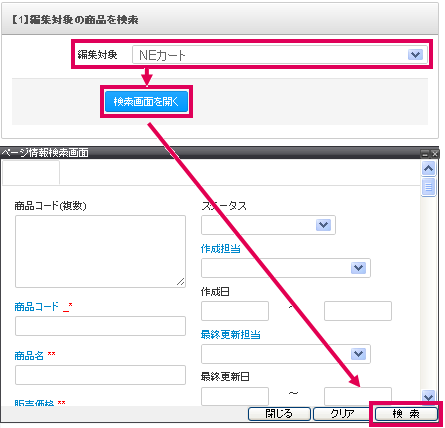
Task: Select the 作成日 start date field
Action: [235, 311]
